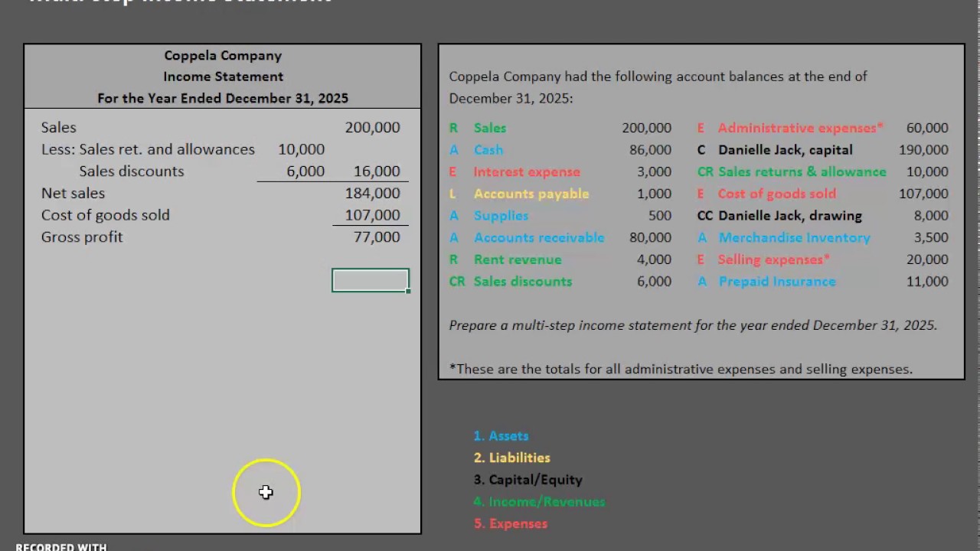
Task: Click the indented 'Sales discounts' statement label
Action: click(132, 171)
